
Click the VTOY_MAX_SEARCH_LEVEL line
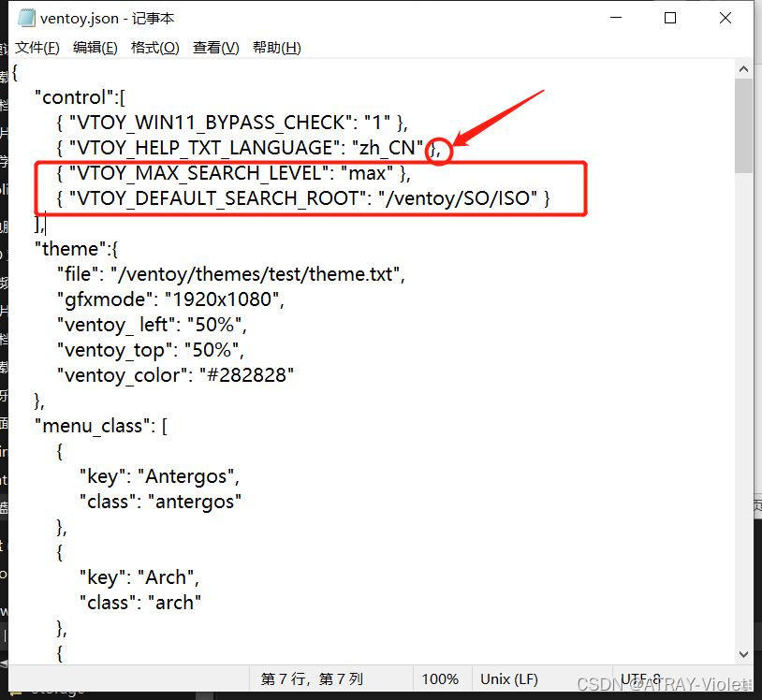(234, 173)
